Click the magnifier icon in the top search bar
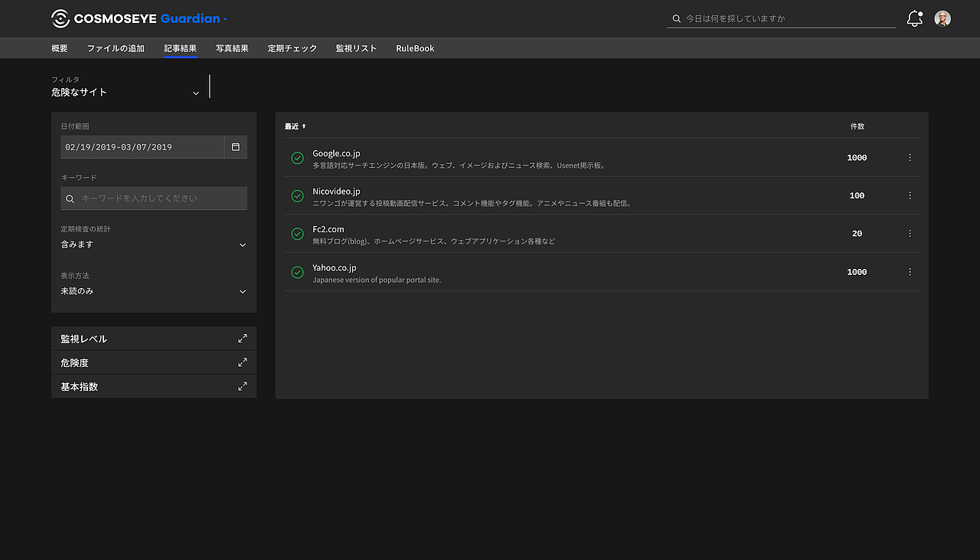The height and width of the screenshot is (560, 980). [x=675, y=18]
